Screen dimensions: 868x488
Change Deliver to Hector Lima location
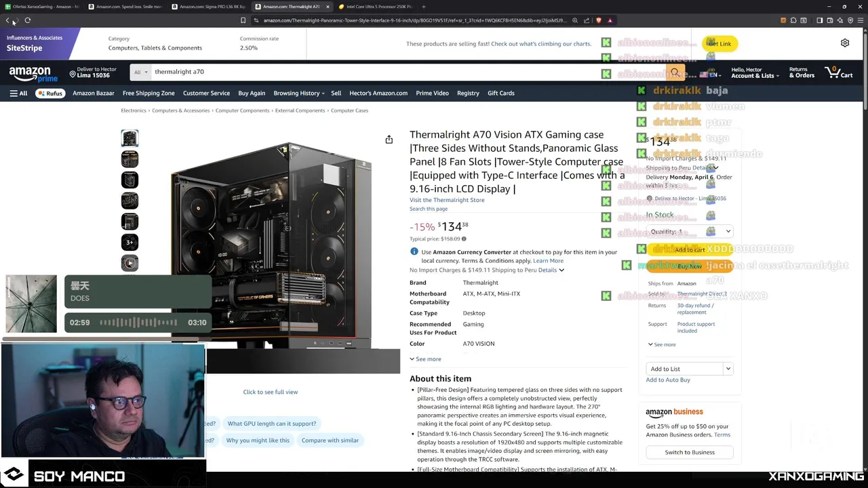tap(94, 73)
